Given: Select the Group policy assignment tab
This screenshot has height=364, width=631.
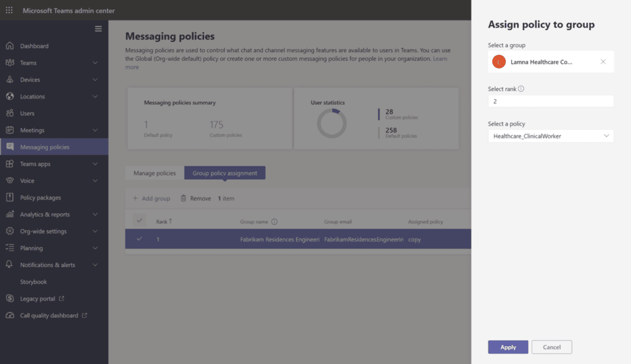Looking at the screenshot, I should tap(225, 173).
